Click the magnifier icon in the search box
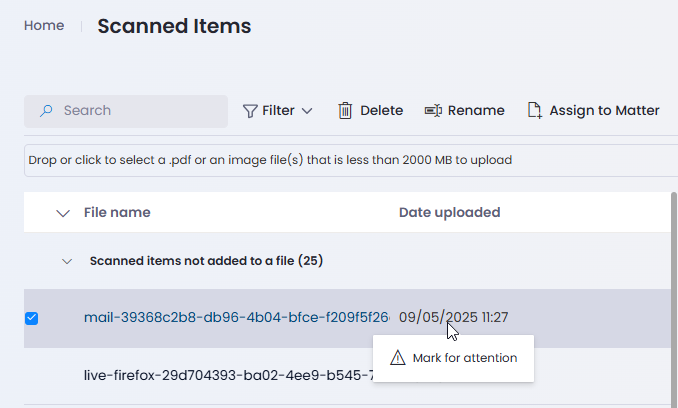 (46, 111)
